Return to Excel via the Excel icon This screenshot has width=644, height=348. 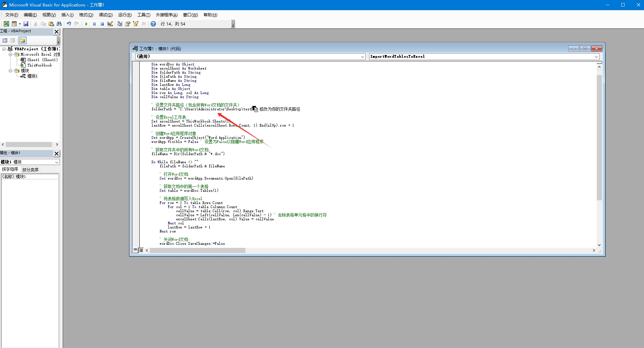point(6,24)
